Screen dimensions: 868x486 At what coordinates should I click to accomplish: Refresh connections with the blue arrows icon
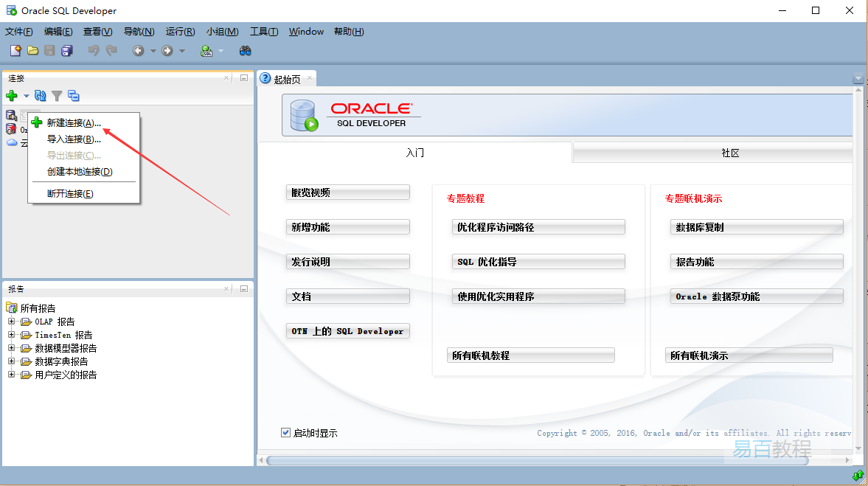click(x=41, y=96)
